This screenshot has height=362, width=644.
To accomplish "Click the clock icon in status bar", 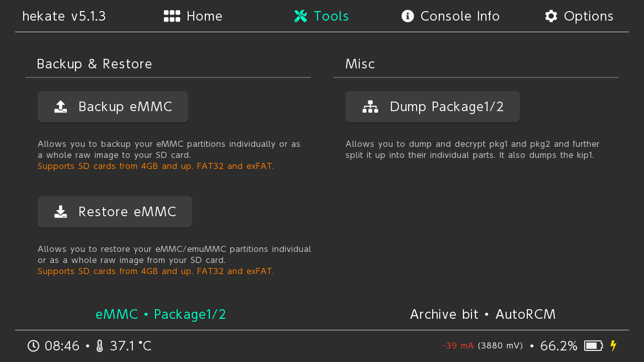I will (33, 346).
